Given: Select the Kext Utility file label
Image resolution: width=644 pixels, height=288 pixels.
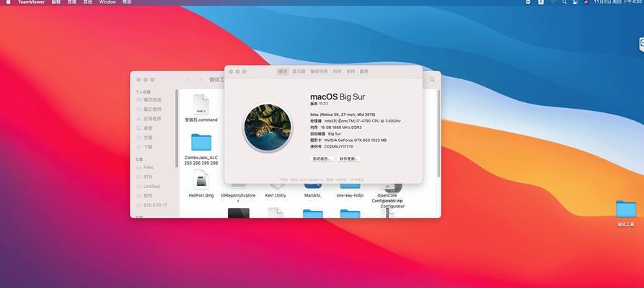Looking at the screenshot, I should point(275,195).
